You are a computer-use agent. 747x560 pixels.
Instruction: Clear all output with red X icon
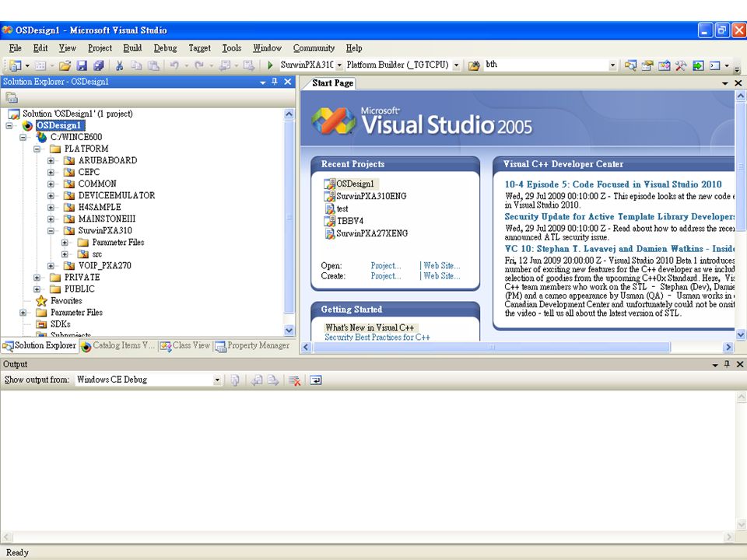[x=294, y=380]
